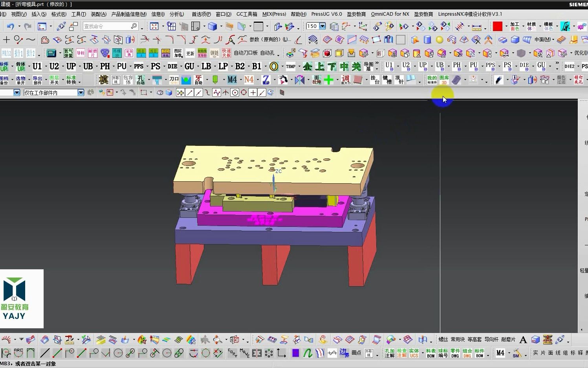
Task: Toggle the arc center snap point icon
Action: 235,92
